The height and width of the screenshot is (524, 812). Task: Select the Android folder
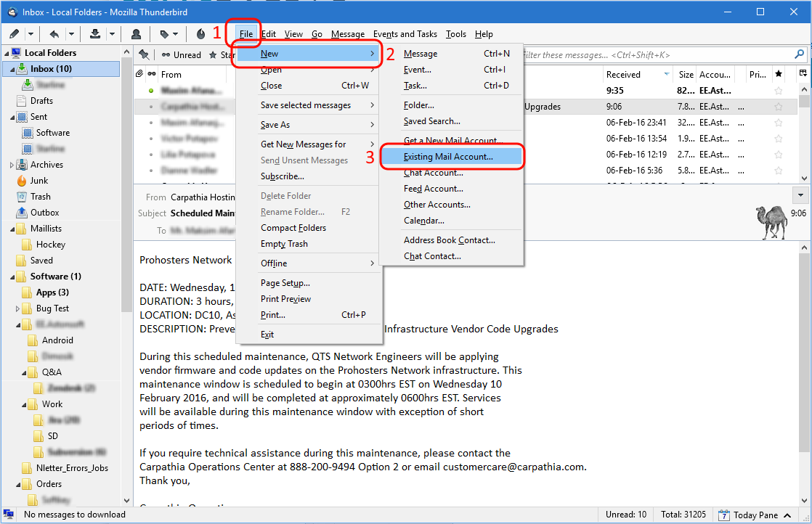click(x=57, y=340)
